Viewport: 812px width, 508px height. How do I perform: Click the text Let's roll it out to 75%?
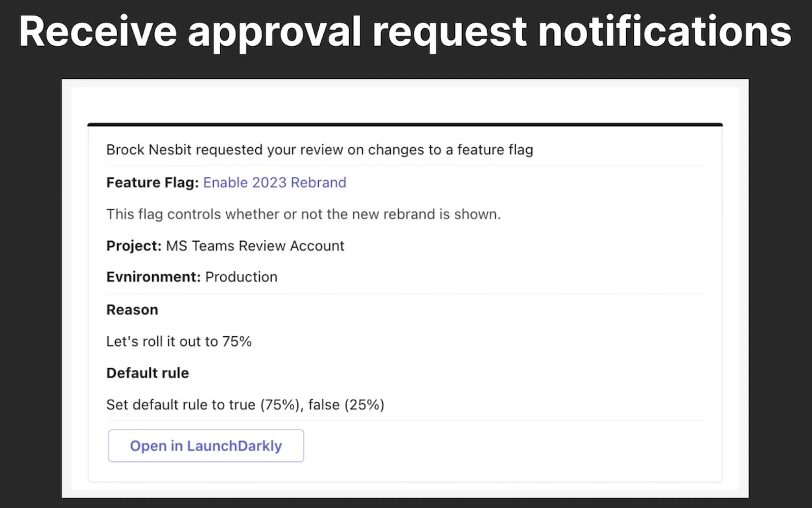pyautogui.click(x=179, y=341)
